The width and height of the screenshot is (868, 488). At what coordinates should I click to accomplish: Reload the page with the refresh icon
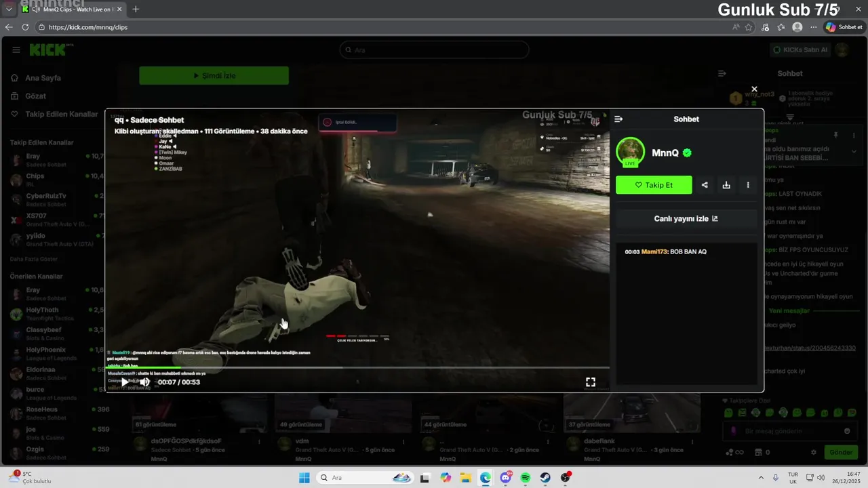(x=25, y=27)
